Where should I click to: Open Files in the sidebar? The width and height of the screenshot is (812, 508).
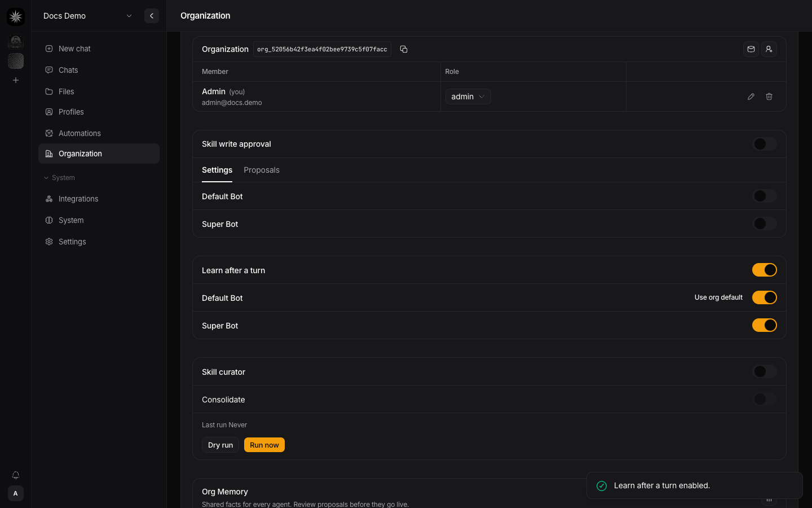pyautogui.click(x=99, y=91)
